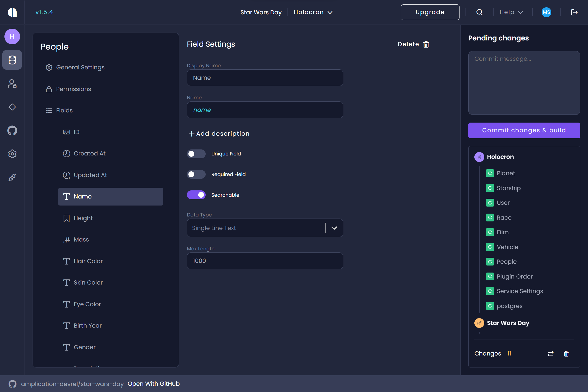This screenshot has height=392, width=588.
Task: Click the green C badge beside Vehicle
Action: click(x=490, y=247)
